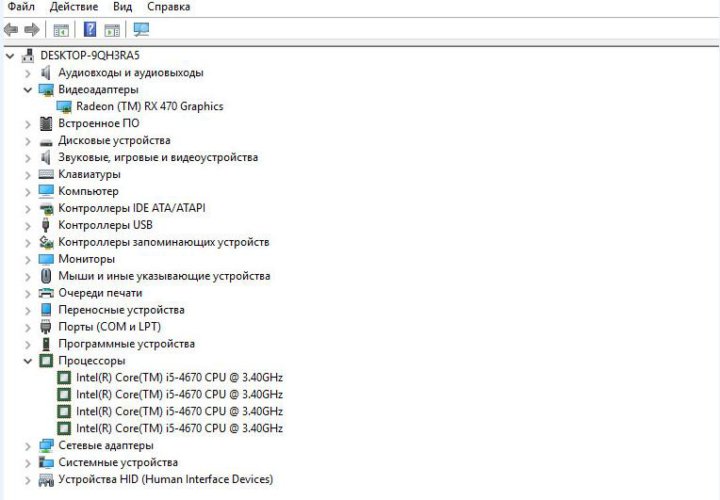Click the Radeon RX 470 adapter icon
The height and width of the screenshot is (500, 720).
(64, 107)
